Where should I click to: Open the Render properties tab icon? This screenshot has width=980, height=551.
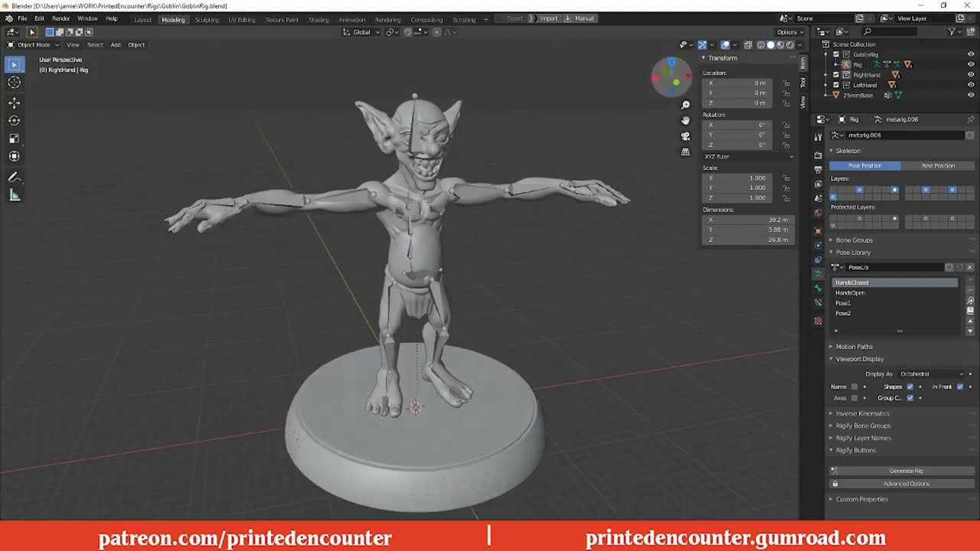pos(818,155)
